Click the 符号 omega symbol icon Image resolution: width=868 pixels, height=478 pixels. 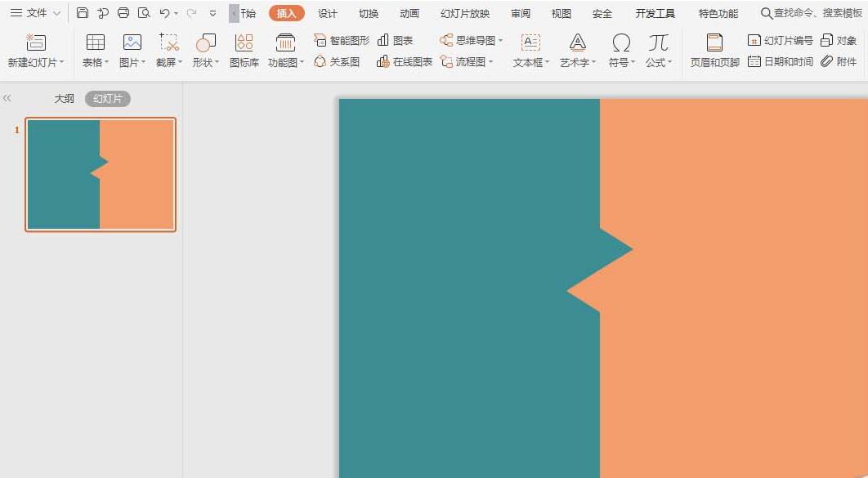click(x=621, y=43)
